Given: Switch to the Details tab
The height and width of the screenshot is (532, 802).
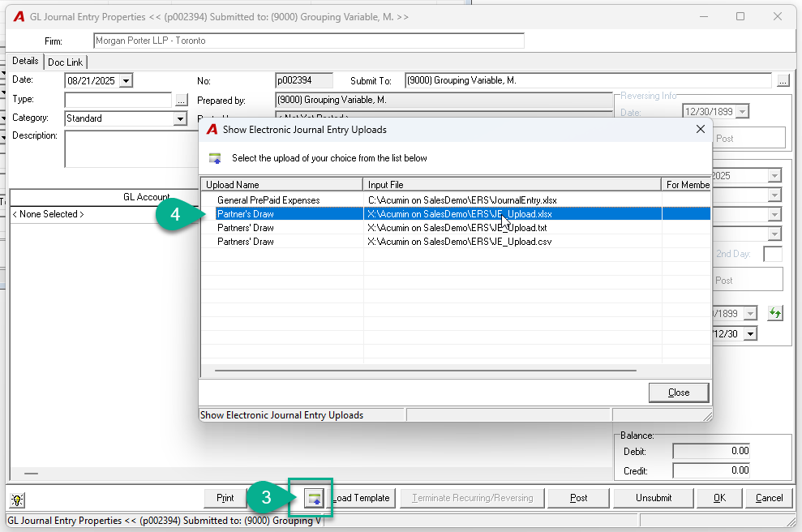Looking at the screenshot, I should click(x=25, y=61).
